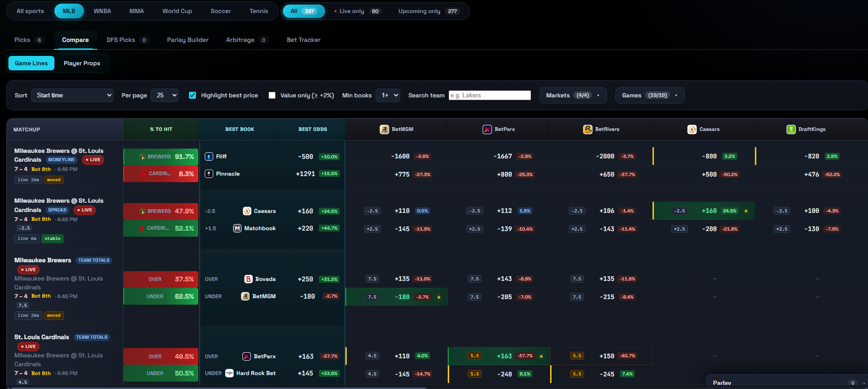Click the BetParx logo in column header

(487, 130)
